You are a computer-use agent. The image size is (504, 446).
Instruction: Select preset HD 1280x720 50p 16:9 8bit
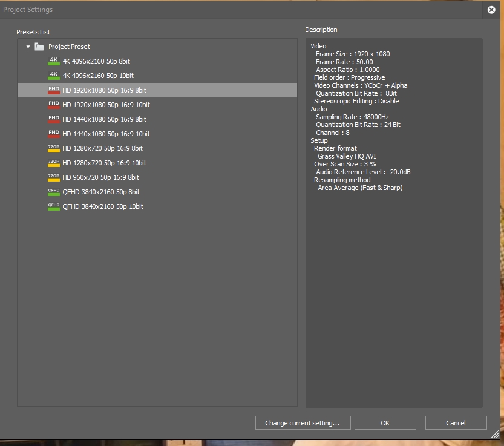(157, 148)
